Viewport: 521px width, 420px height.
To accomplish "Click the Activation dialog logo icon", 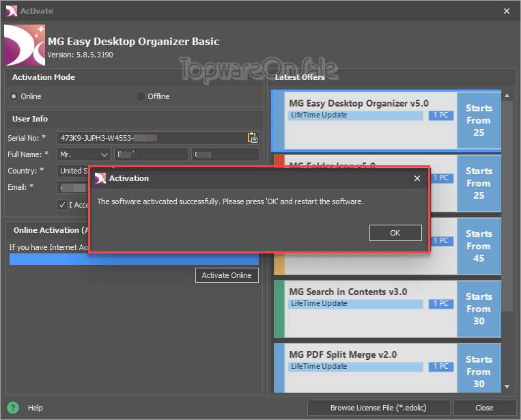I will pyautogui.click(x=100, y=178).
